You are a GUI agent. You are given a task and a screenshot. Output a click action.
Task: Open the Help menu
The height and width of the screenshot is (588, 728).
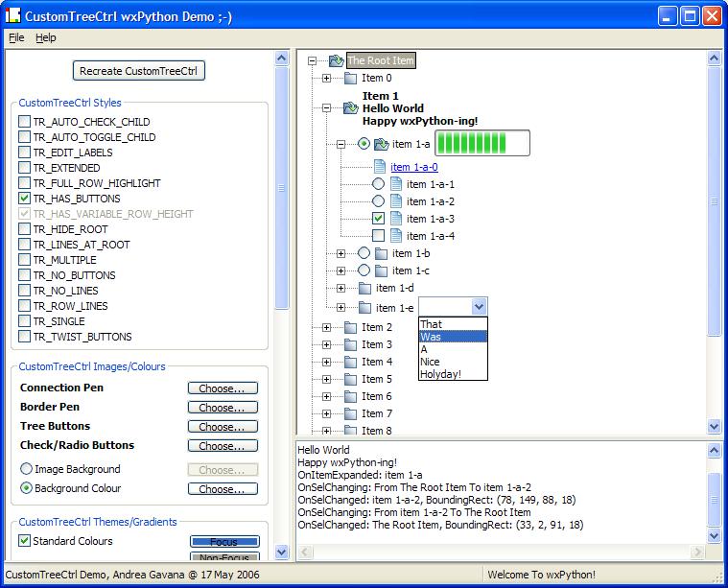point(46,37)
